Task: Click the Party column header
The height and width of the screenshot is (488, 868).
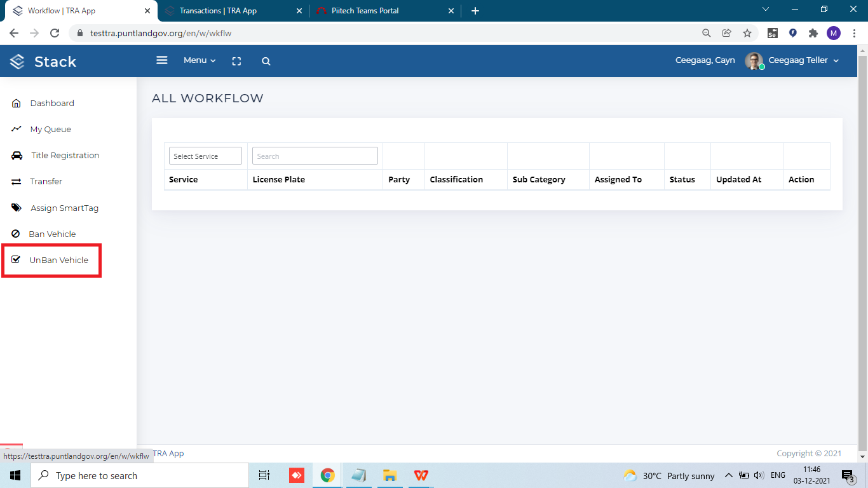Action: point(399,179)
